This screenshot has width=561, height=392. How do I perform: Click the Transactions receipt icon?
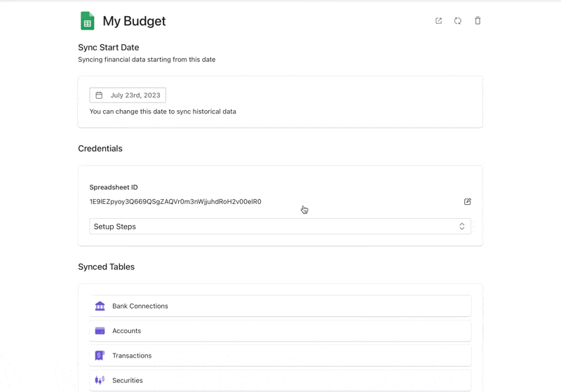(100, 356)
